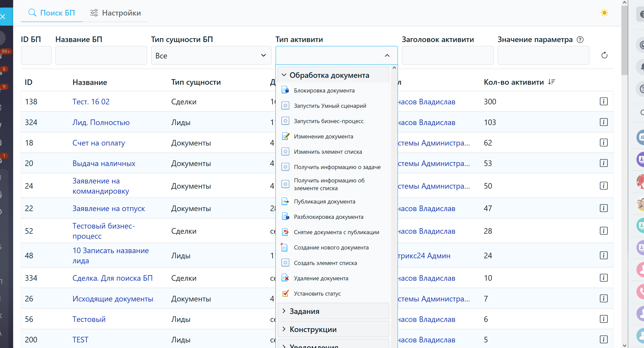The image size is (644, 348).
Task: Switch to the Настройки tab
Action: coord(115,13)
